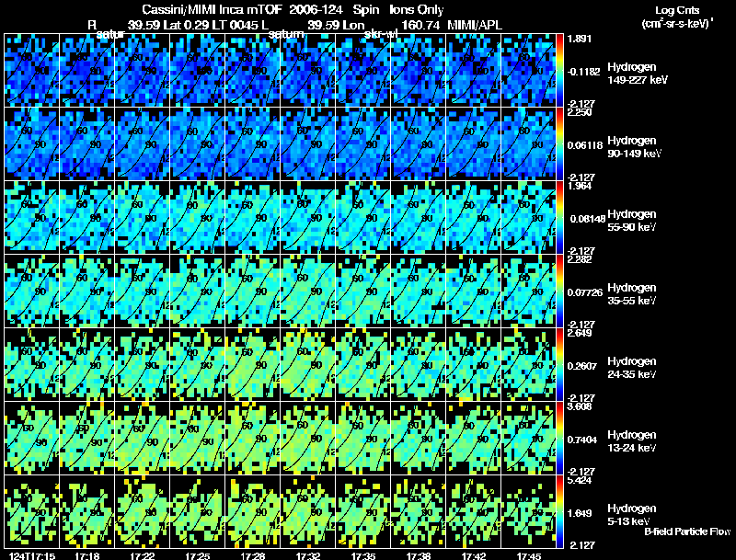Click the 17:22 time axis label
The height and width of the screenshot is (560, 736).
pyautogui.click(x=143, y=556)
